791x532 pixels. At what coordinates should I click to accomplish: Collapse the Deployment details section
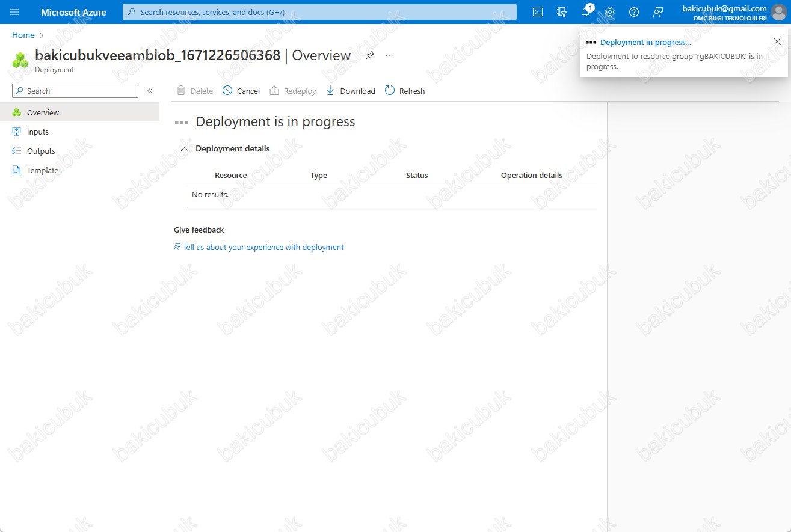point(185,149)
